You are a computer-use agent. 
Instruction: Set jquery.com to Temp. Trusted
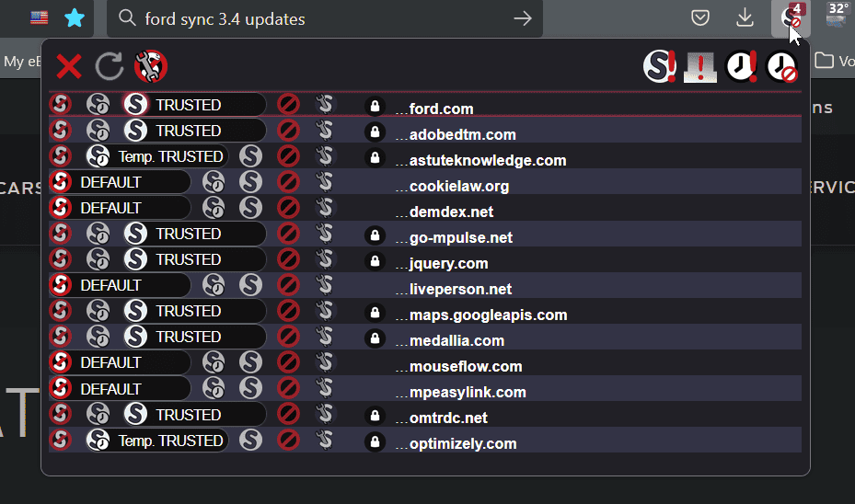98,258
